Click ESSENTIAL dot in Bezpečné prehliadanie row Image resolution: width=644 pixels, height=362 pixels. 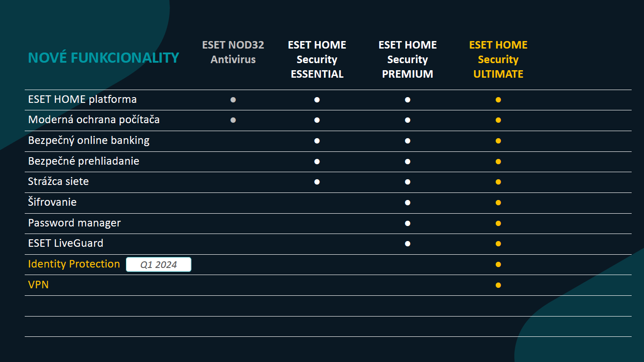tap(317, 162)
